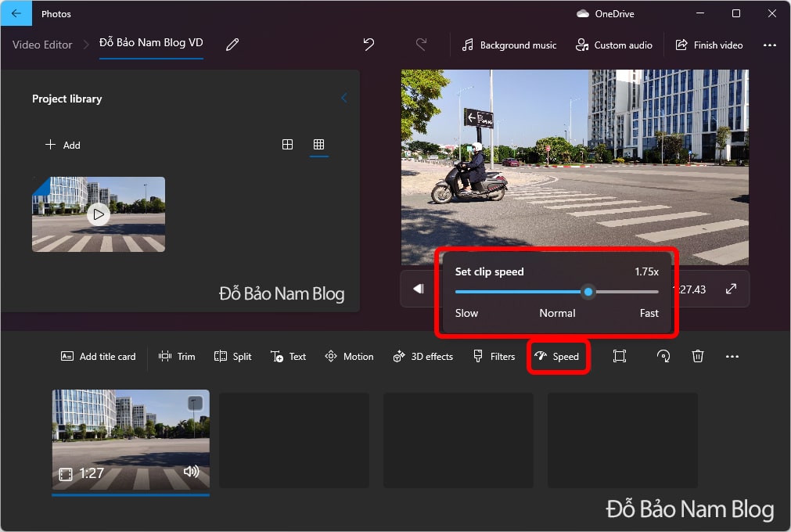The image size is (791, 532).
Task: Select the library video clip thumbnail
Action: pyautogui.click(x=99, y=214)
